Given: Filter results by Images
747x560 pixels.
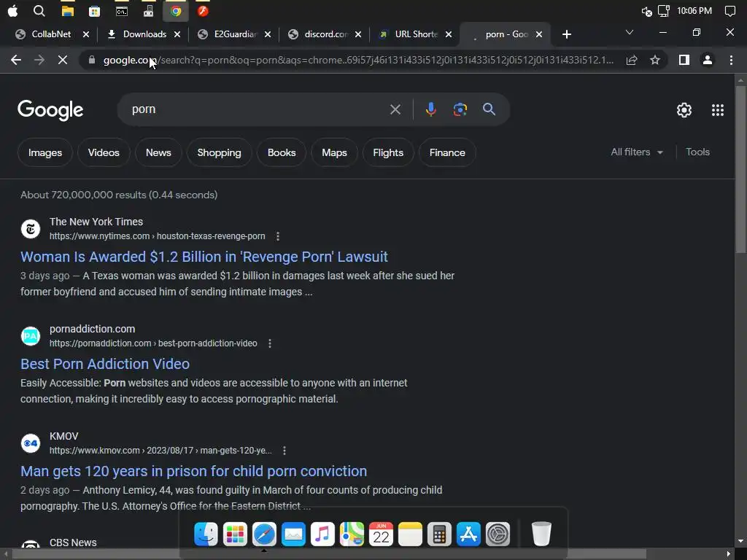Looking at the screenshot, I should point(44,152).
